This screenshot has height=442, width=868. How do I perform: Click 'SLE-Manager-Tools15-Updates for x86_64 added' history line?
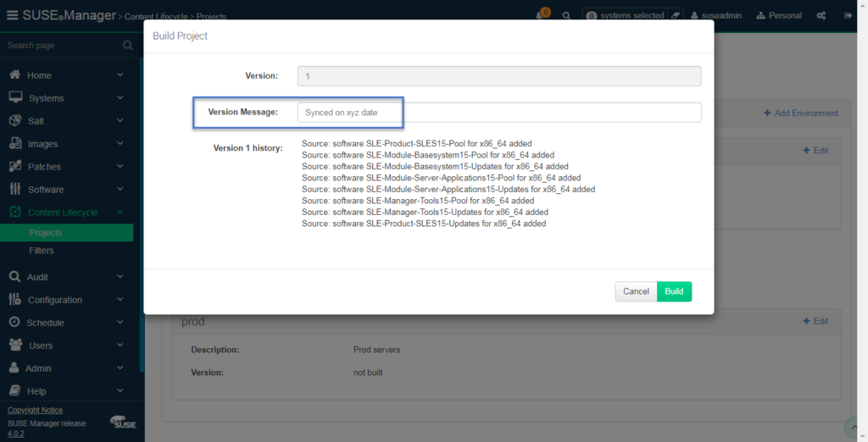click(x=425, y=212)
